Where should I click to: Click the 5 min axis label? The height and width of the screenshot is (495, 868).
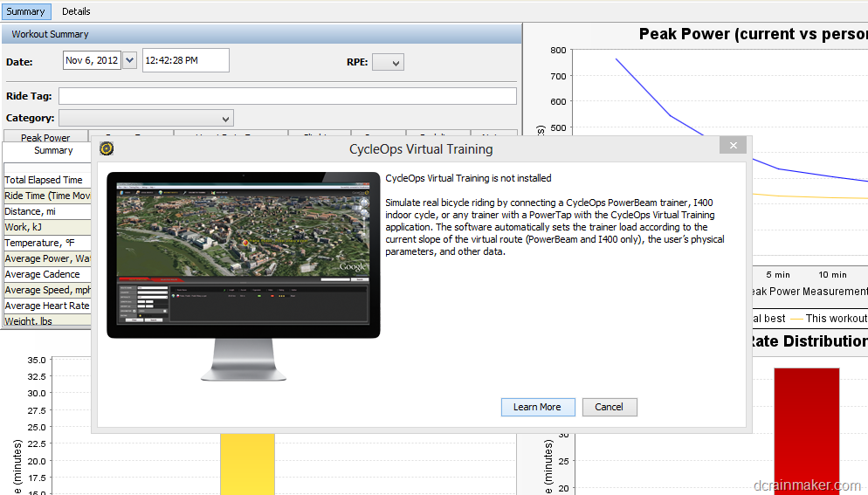point(778,275)
